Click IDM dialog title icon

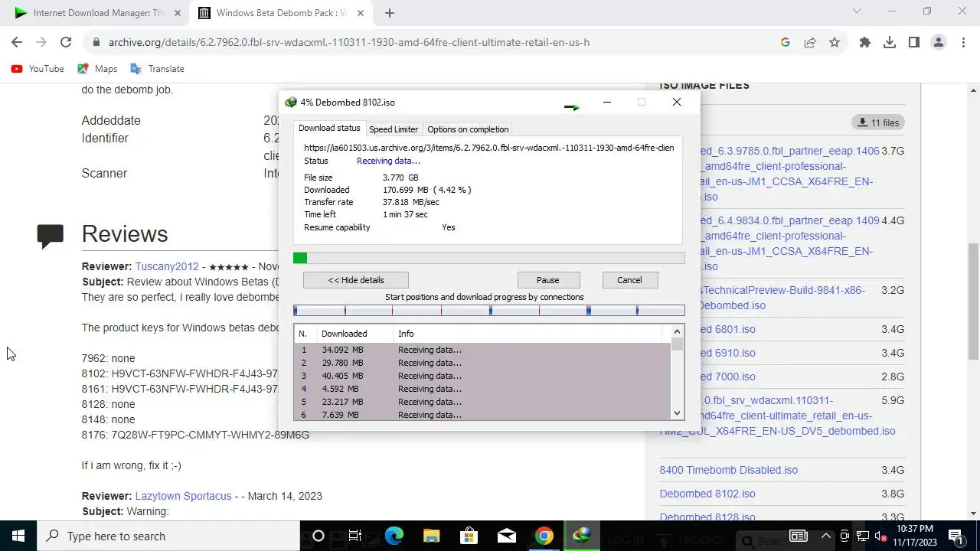coord(291,103)
